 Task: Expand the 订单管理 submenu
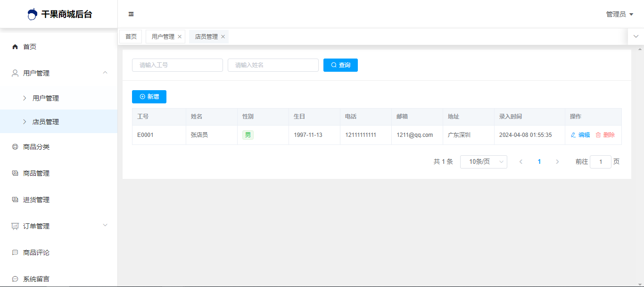[105, 225]
